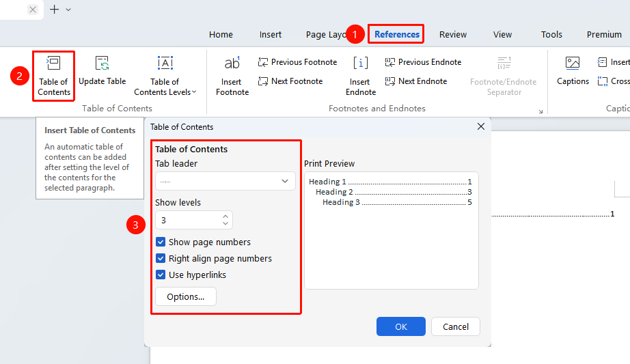Click the Insert Endnote icon
The height and width of the screenshot is (364, 630).
tap(360, 64)
